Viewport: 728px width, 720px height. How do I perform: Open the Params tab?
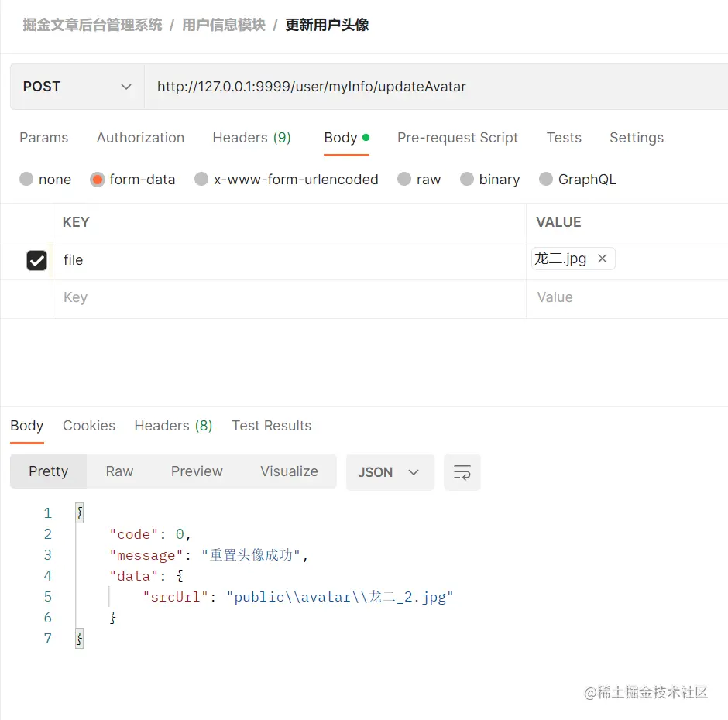point(43,137)
